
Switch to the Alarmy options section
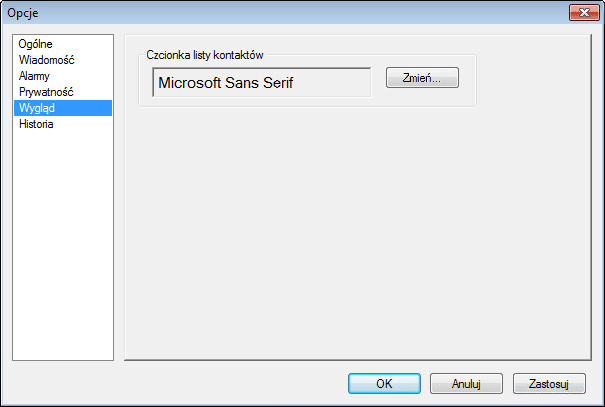pyautogui.click(x=63, y=76)
